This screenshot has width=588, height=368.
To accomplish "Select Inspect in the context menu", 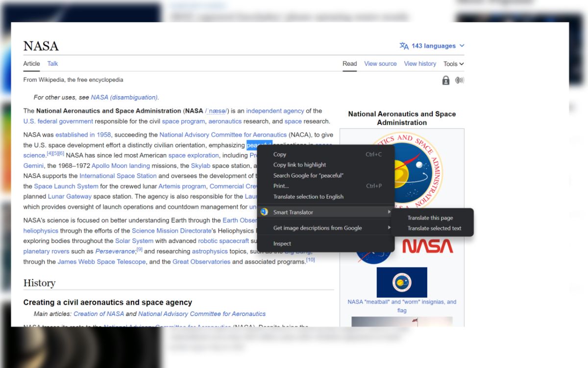I will pos(327,243).
